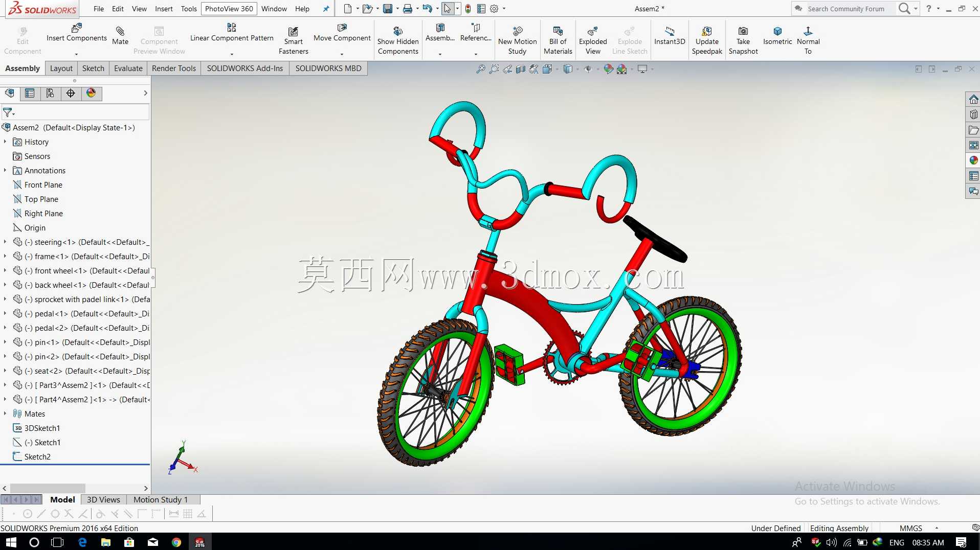Click the Zoom to Area icon
980x550 pixels.
coord(494,69)
